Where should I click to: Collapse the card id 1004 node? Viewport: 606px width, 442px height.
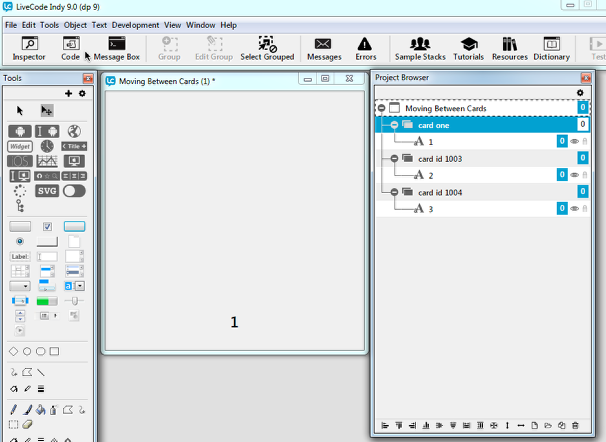[394, 192]
